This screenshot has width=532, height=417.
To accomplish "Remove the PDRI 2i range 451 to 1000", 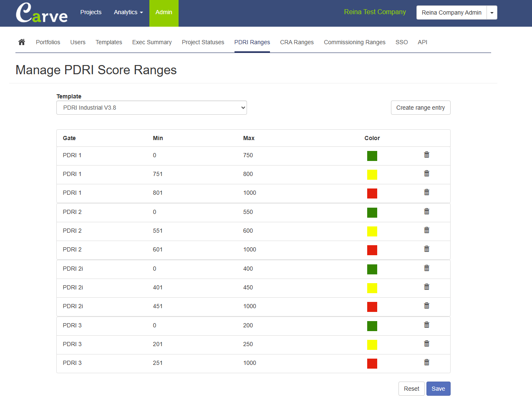I will coord(426,306).
